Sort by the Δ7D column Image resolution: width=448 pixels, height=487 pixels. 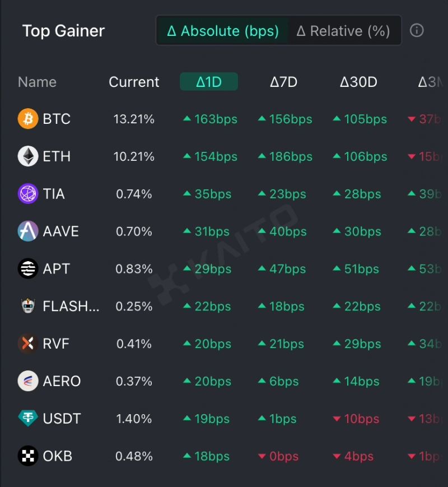coord(283,82)
